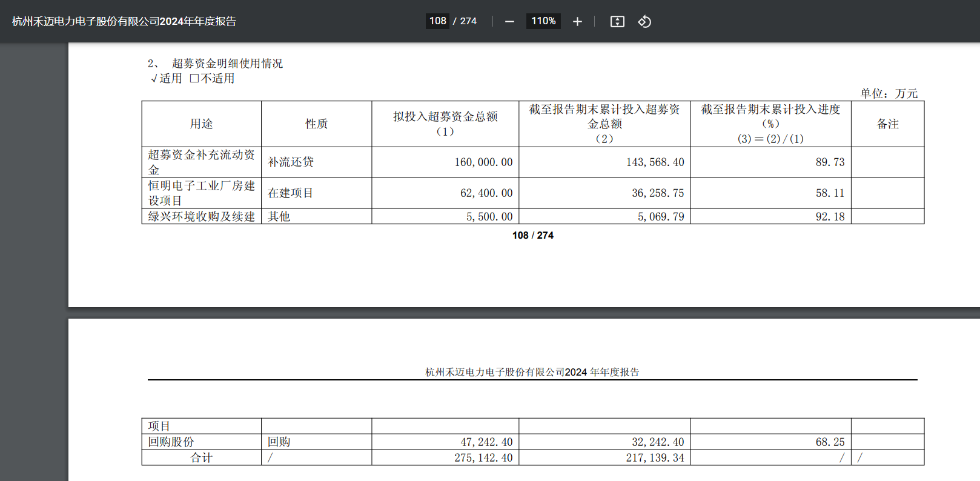Click 截至报告期末累计投入超募资金总额 header

(x=604, y=124)
